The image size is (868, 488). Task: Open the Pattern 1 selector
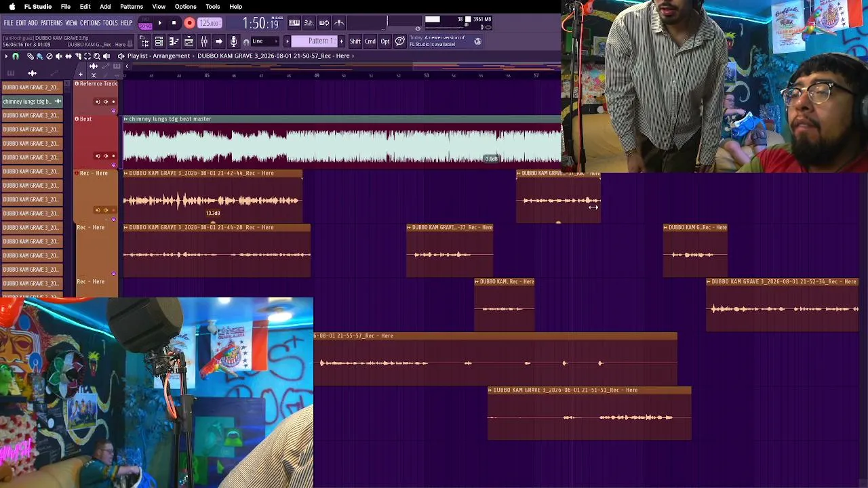(x=315, y=41)
